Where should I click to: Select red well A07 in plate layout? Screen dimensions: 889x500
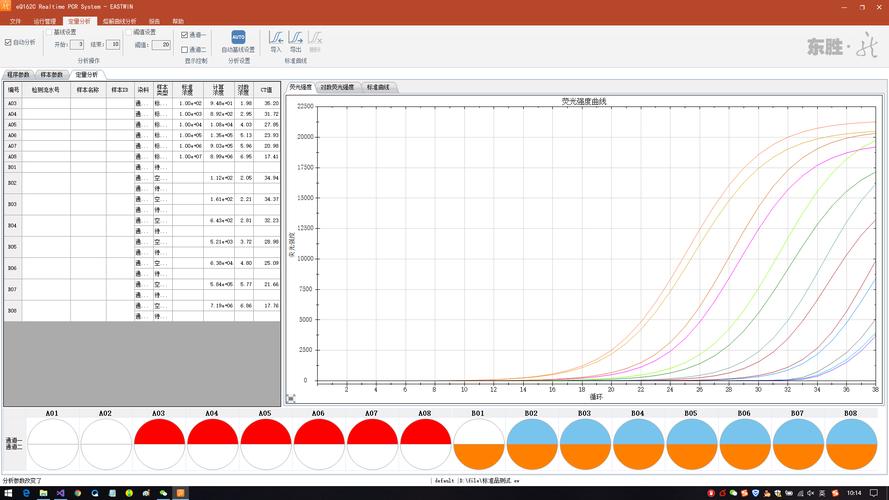click(372, 444)
